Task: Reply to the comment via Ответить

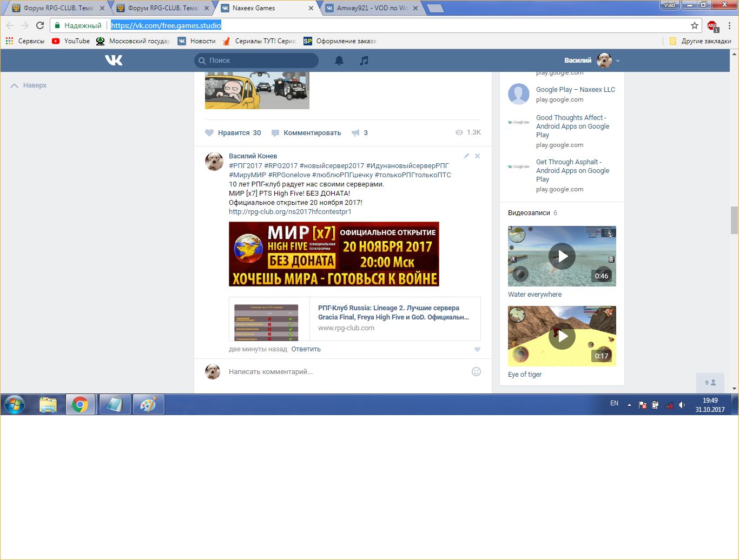Action: (x=306, y=349)
